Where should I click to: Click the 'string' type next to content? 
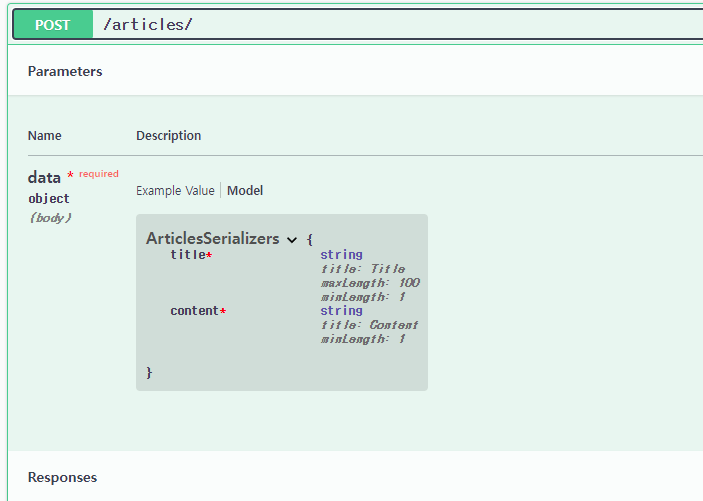point(341,310)
